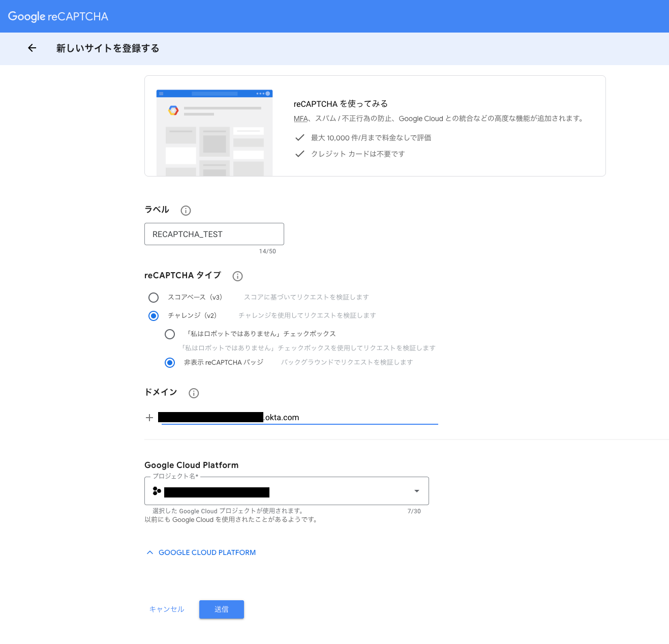Screen dimensions: 669x644
Task: Click the Google reCAPTCHA logo in the header
Action: tap(57, 16)
